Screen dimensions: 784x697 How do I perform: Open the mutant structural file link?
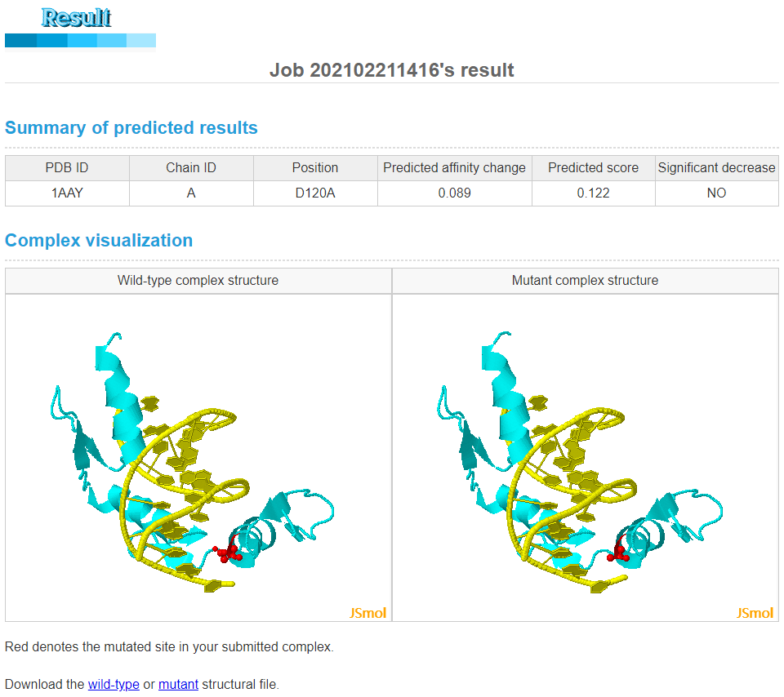[x=179, y=684]
